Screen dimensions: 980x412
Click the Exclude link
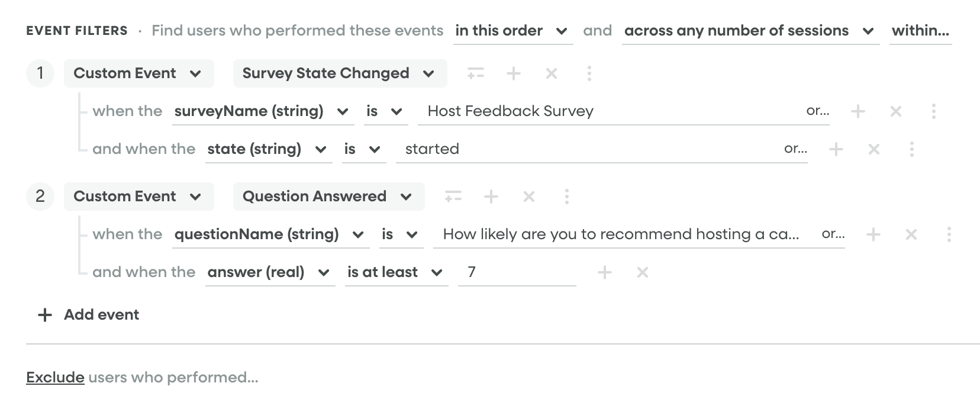(x=55, y=378)
